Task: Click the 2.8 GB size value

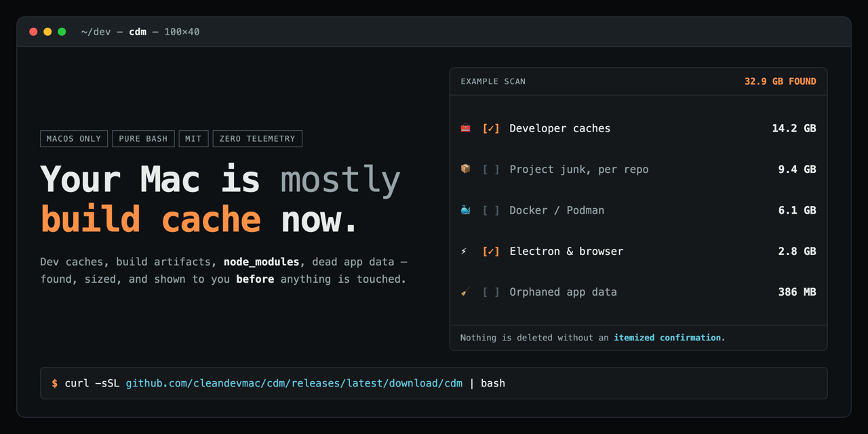Action: coord(797,251)
